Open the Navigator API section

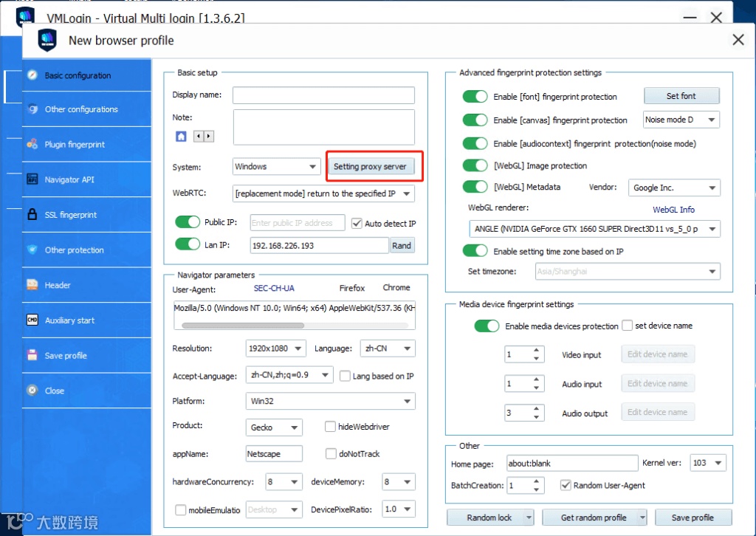[87, 180]
